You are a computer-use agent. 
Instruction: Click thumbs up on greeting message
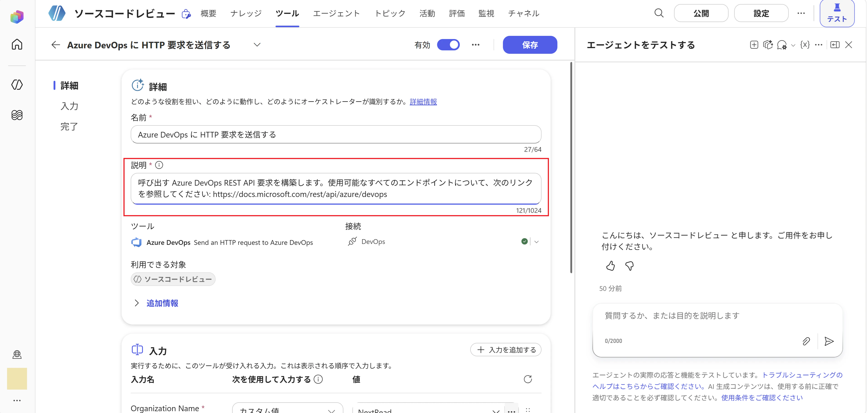click(610, 266)
